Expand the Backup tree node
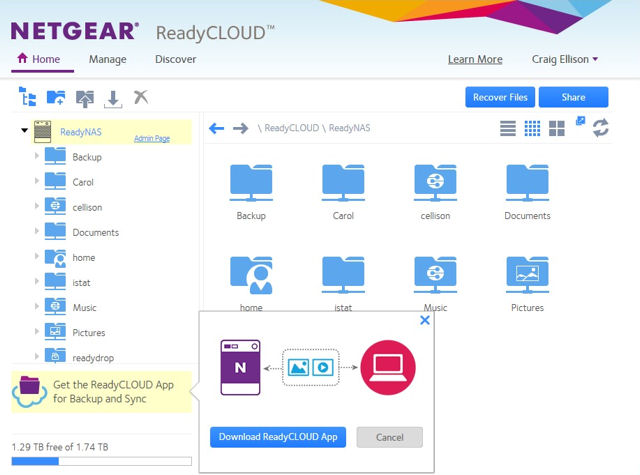 36,156
